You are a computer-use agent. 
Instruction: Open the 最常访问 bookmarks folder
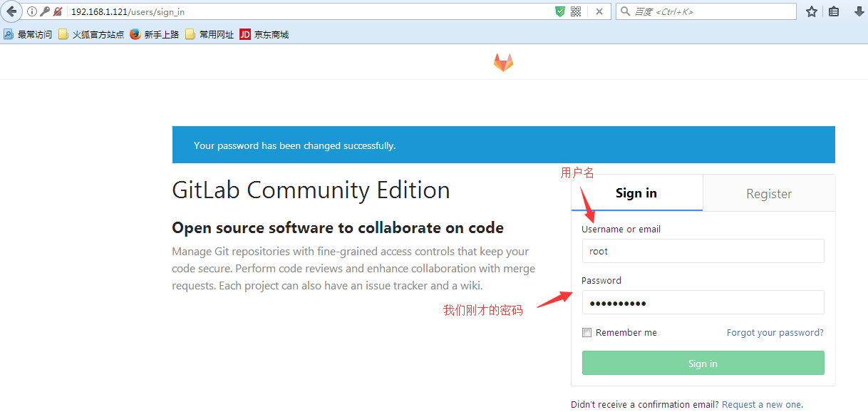[28, 34]
